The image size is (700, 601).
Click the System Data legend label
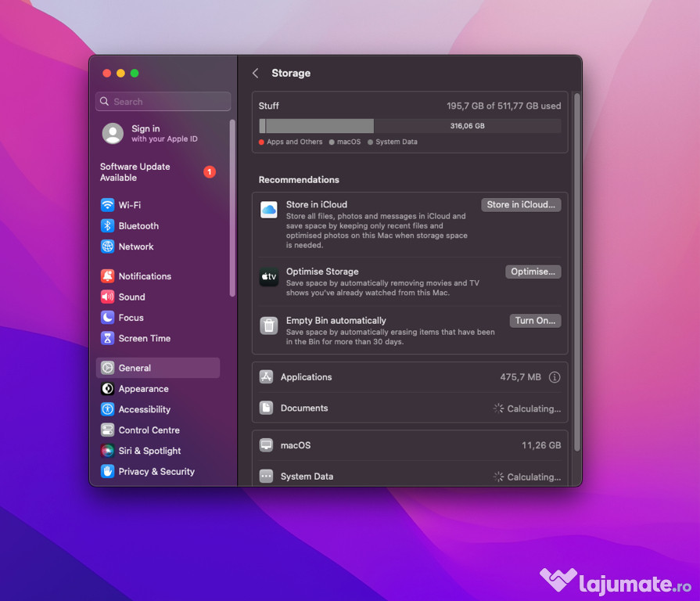[x=397, y=142]
